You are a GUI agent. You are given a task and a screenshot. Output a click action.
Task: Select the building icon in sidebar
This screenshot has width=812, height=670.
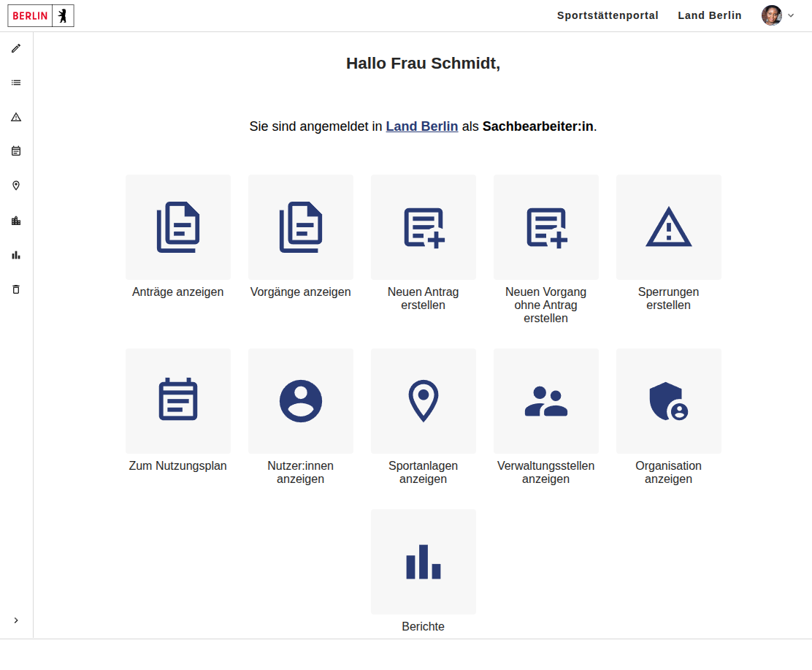click(x=16, y=221)
